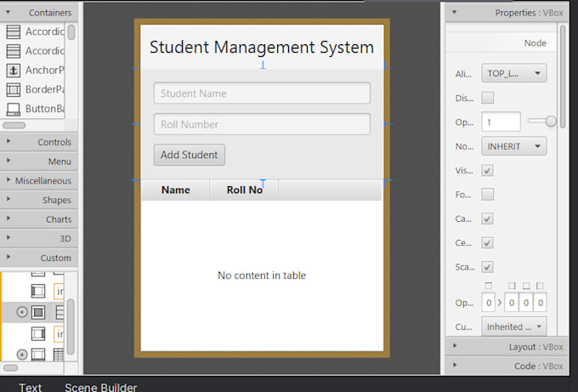The width and height of the screenshot is (578, 392).
Task: Open the Alignment TOP_L... dropdown
Action: tap(514, 73)
